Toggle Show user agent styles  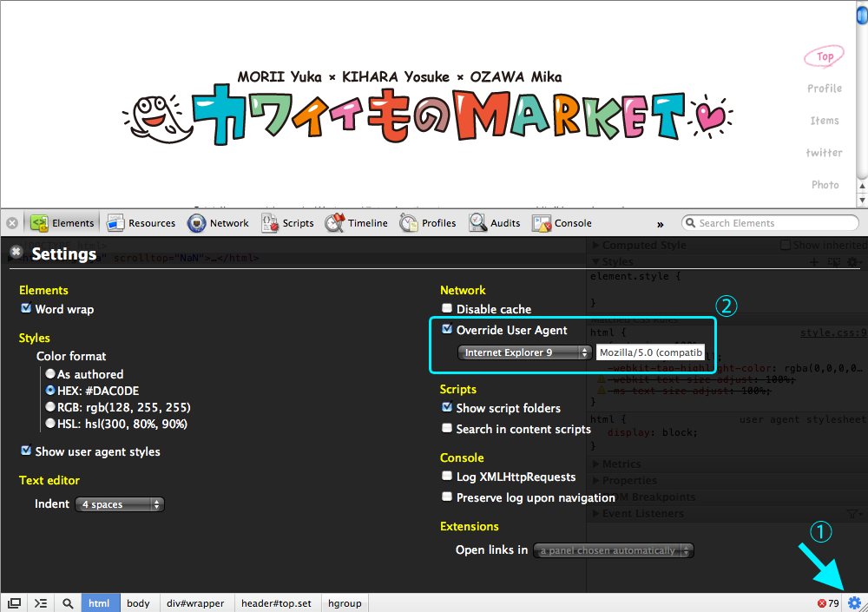[x=25, y=451]
